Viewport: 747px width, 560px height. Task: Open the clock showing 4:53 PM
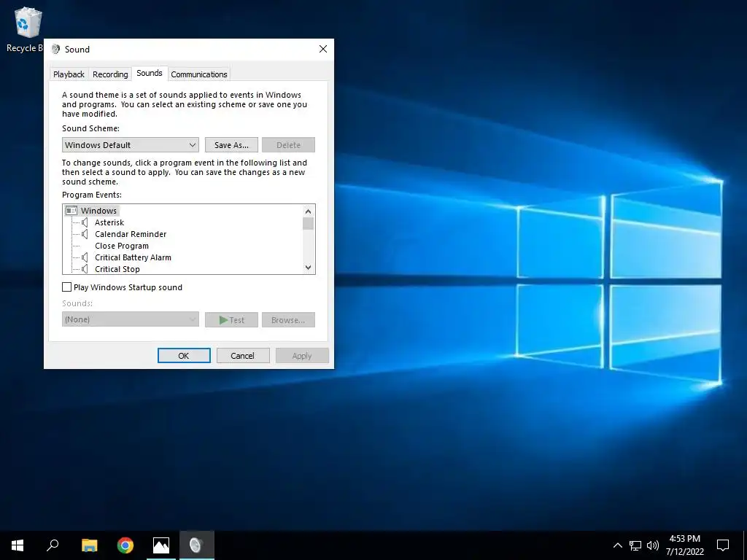(684, 545)
